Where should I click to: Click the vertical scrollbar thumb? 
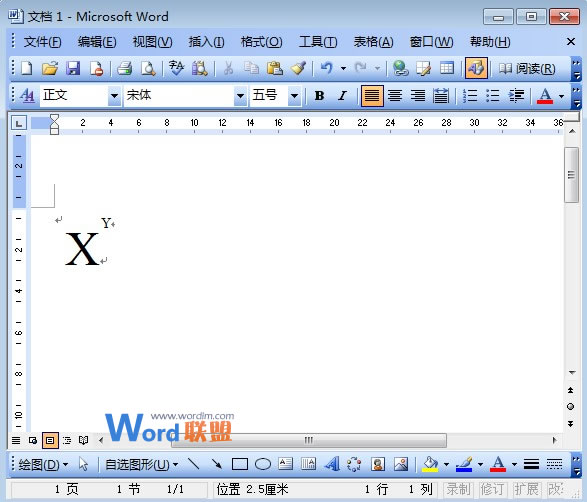click(571, 175)
